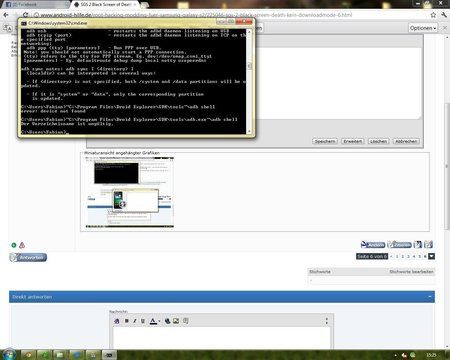
Task: Bookmark the page with the star icon
Action: (433, 15)
